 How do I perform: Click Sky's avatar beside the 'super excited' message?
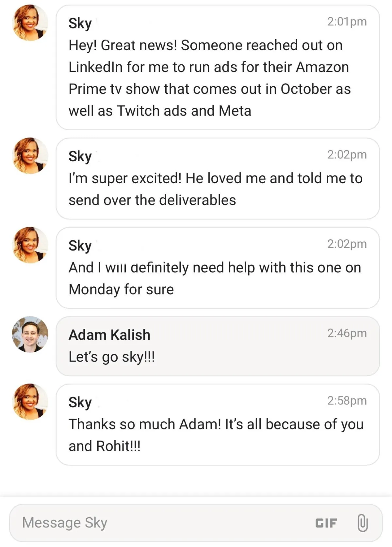tap(30, 155)
